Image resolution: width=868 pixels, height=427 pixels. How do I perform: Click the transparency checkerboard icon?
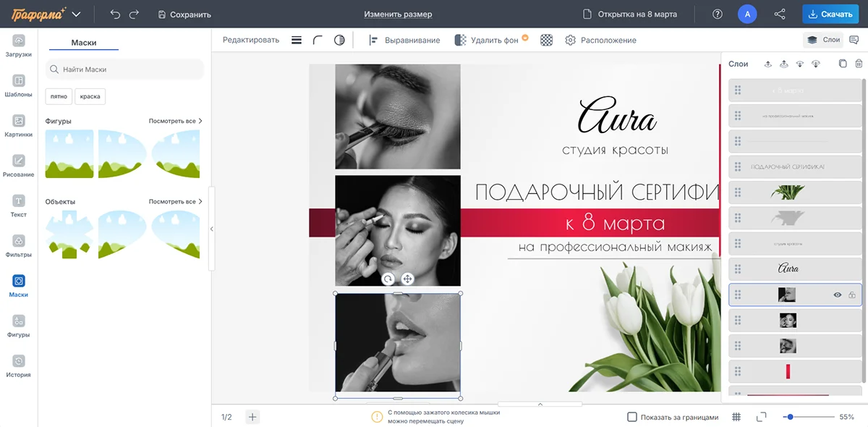pyautogui.click(x=546, y=41)
